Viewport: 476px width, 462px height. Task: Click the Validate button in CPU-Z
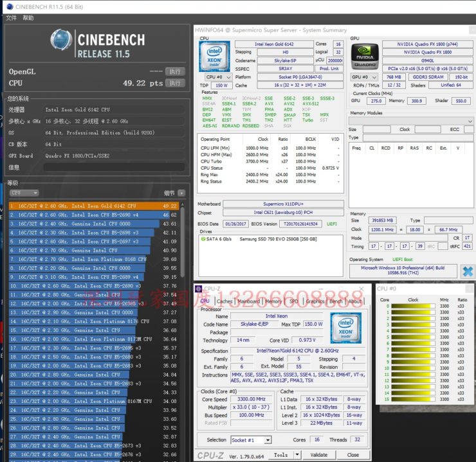click(x=319, y=455)
